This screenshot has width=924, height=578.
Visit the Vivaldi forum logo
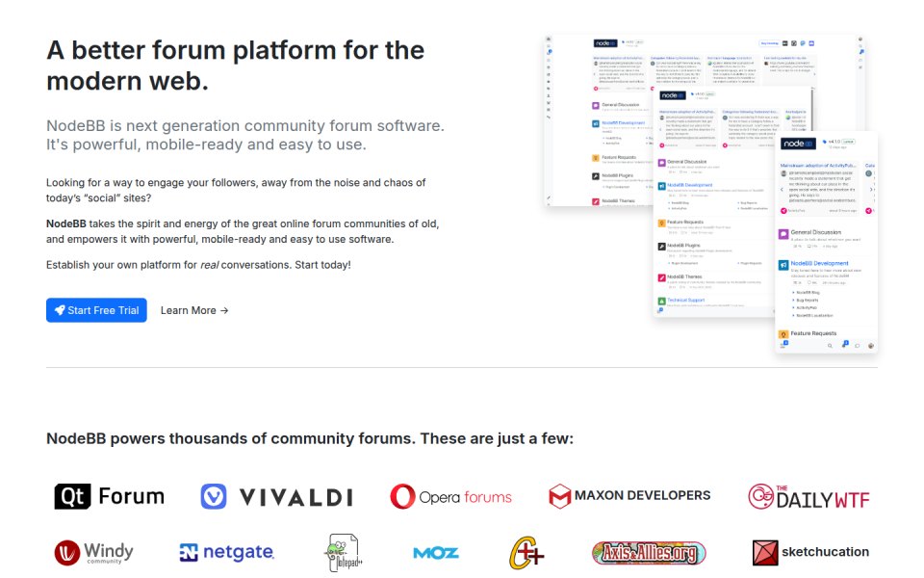[x=276, y=497]
